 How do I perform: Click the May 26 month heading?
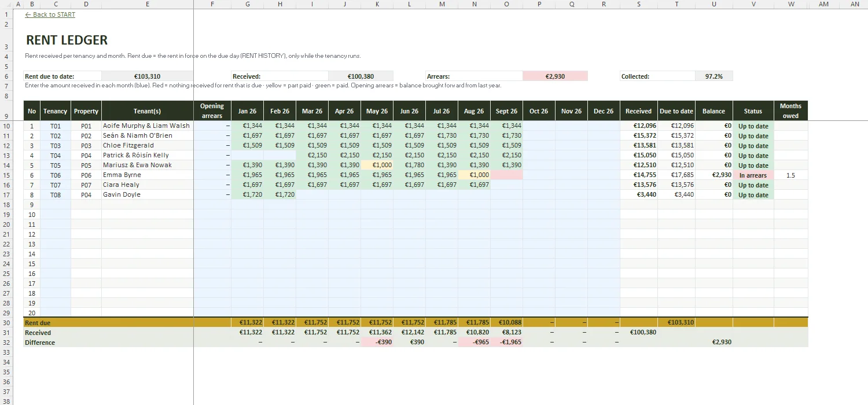pos(377,111)
